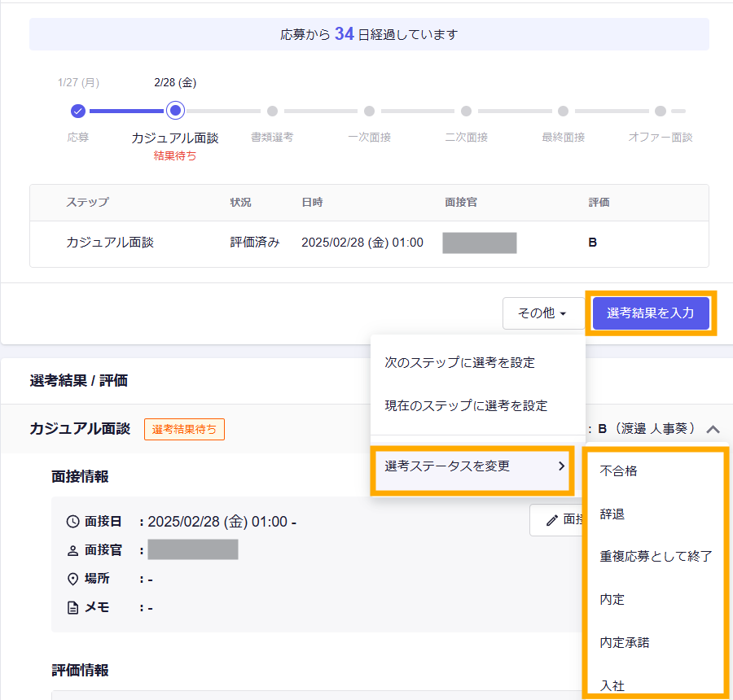Screen dimensions: 733x700
Task: Click the 選考結果待ち status badge
Action: 184,429
